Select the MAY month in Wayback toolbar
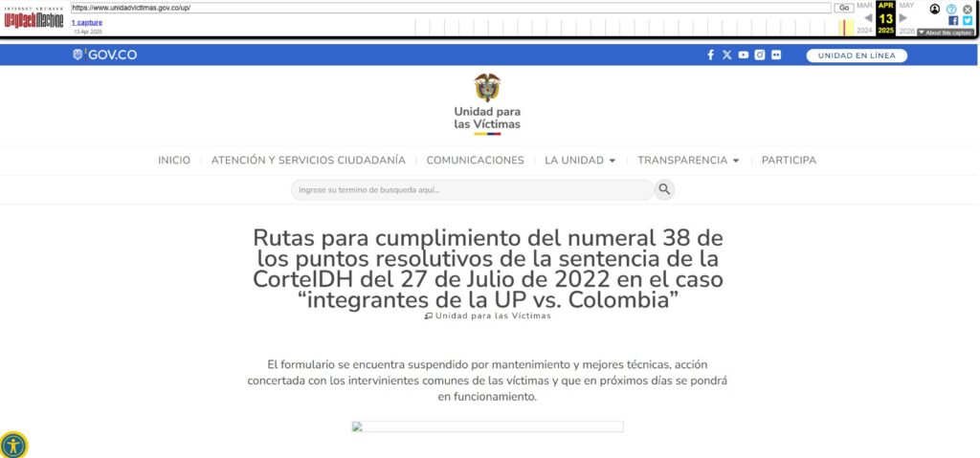The width and height of the screenshot is (980, 458). [x=906, y=5]
